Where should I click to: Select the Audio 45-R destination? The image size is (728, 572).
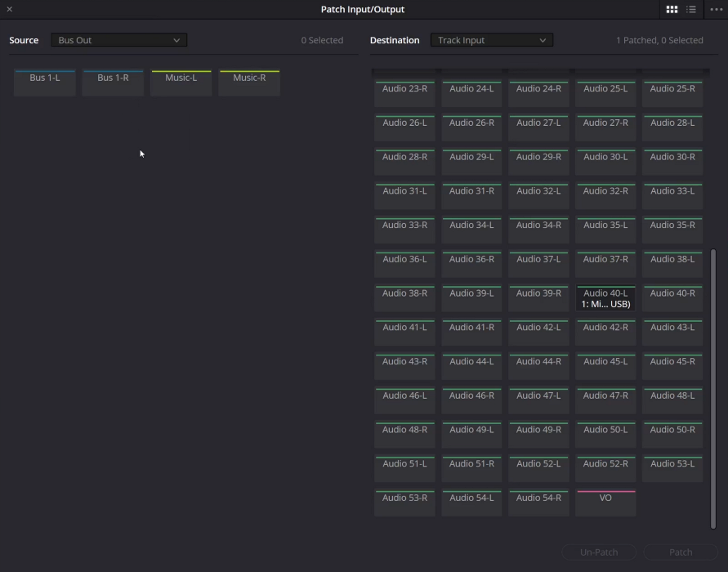click(x=672, y=366)
